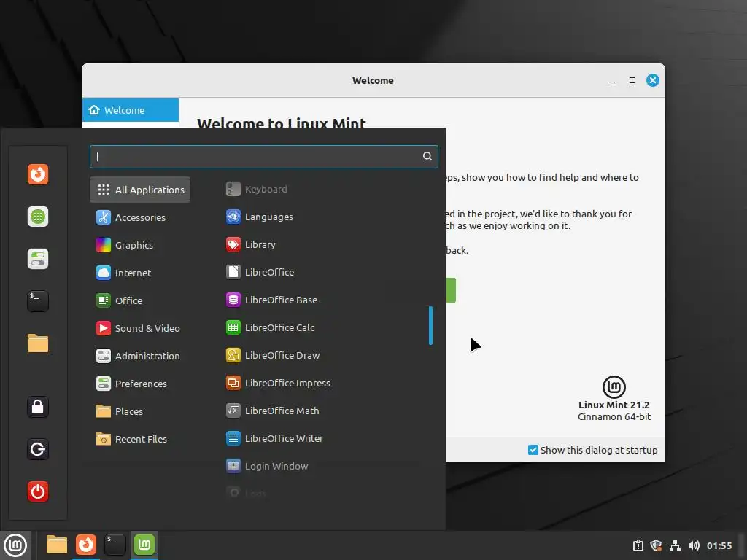The width and height of the screenshot is (747, 560).
Task: Minimize the Welcome window
Action: click(x=612, y=80)
